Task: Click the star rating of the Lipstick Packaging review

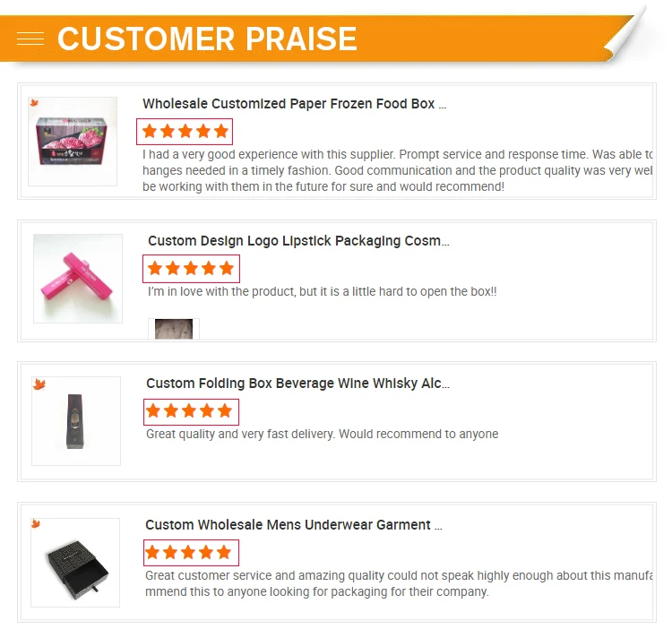Action: point(191,269)
